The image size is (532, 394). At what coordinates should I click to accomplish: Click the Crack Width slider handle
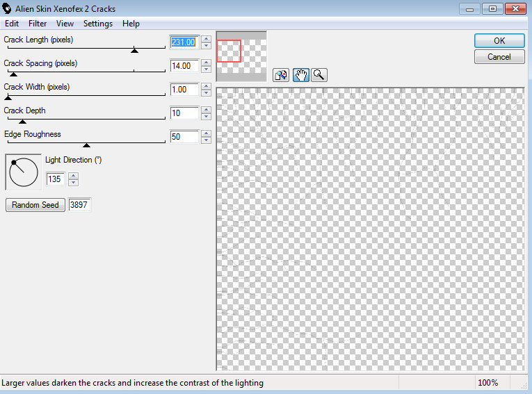click(8, 98)
